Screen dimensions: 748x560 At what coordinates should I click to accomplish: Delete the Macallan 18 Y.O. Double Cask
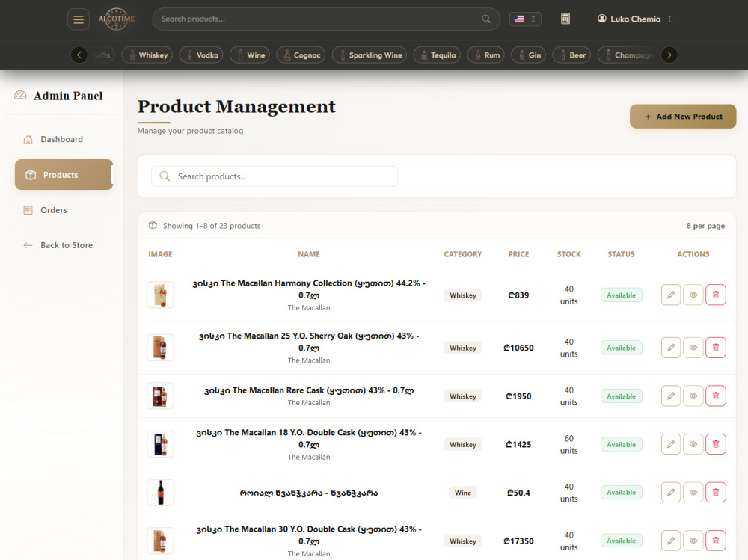(716, 444)
